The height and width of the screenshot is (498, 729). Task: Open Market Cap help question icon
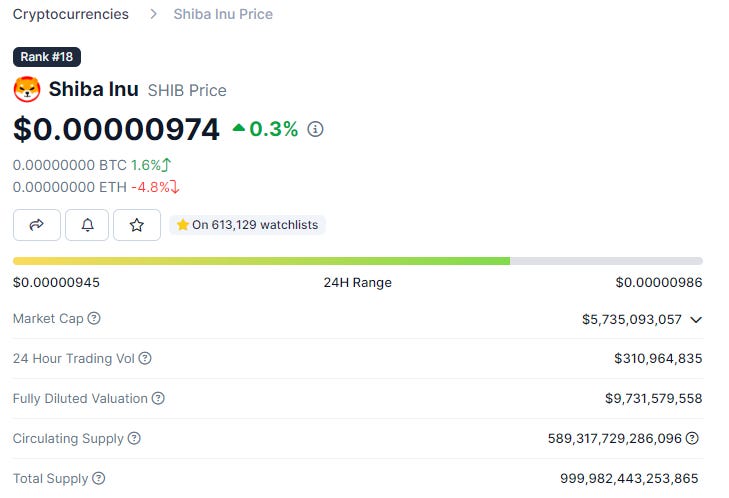pos(94,318)
